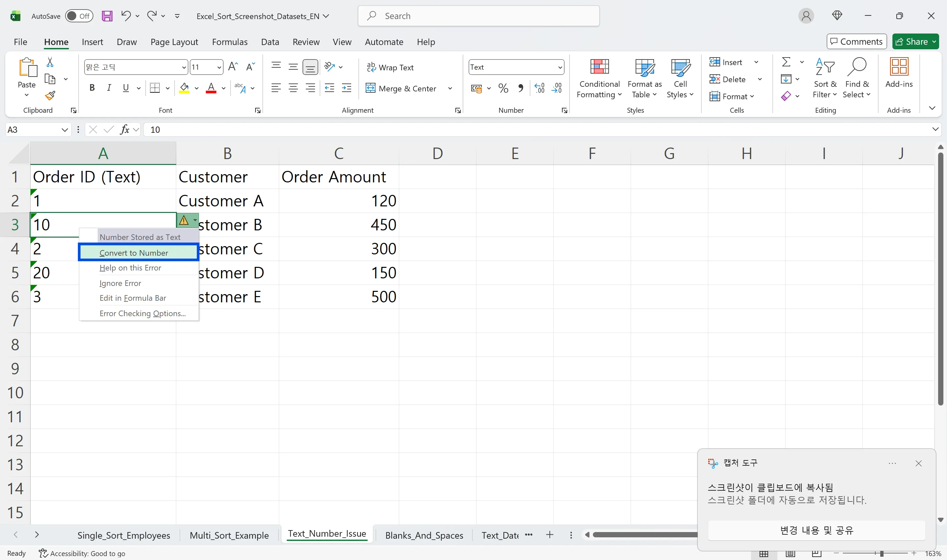Toggle bold formatting
The height and width of the screenshot is (560, 947).
click(x=92, y=87)
